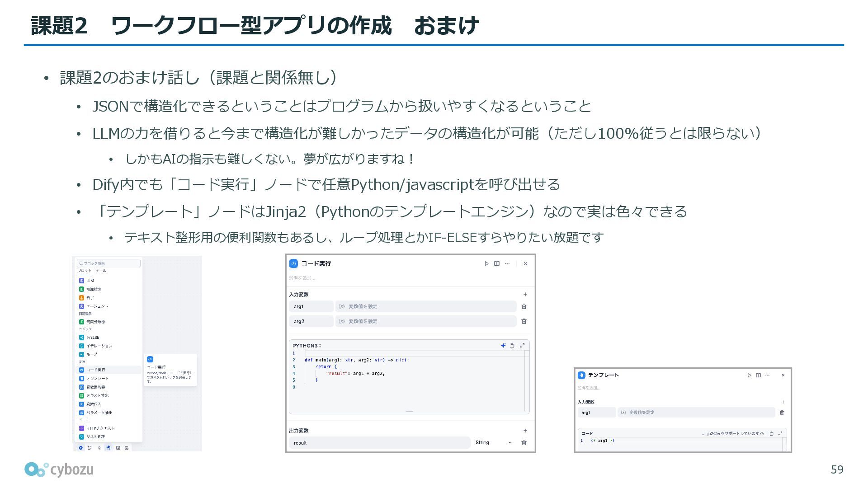Select the テンプレート block in list
The image size is (868, 488).
109,379
